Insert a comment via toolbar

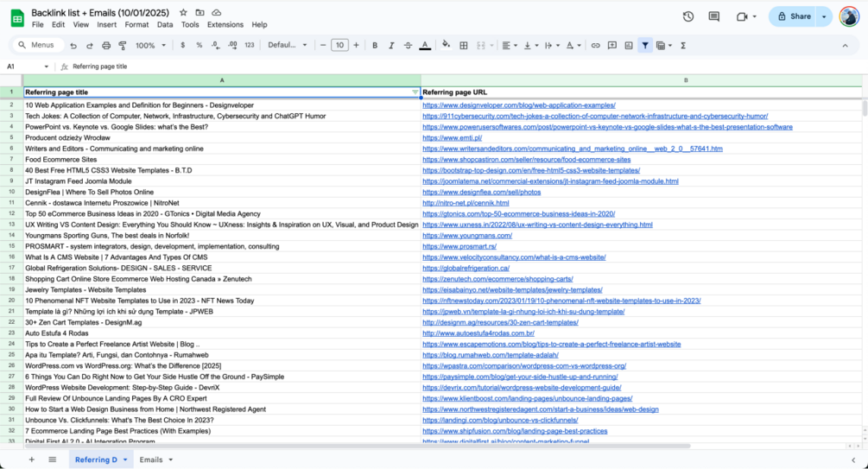[612, 46]
